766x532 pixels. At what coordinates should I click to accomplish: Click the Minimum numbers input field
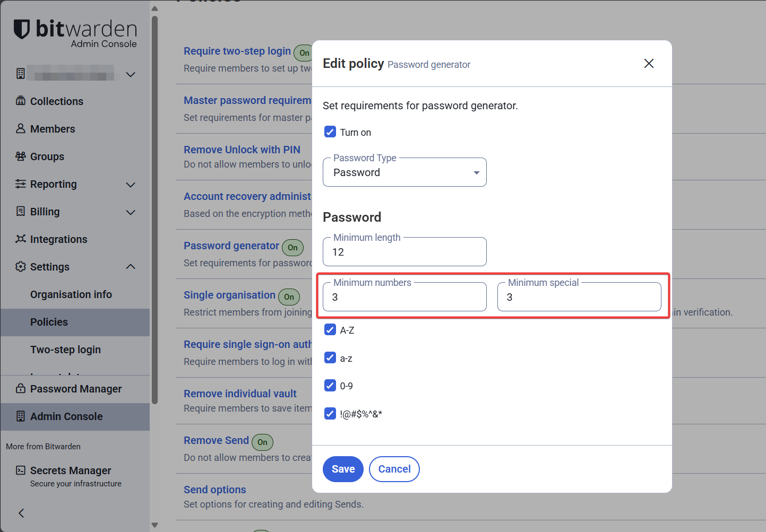[x=404, y=297]
